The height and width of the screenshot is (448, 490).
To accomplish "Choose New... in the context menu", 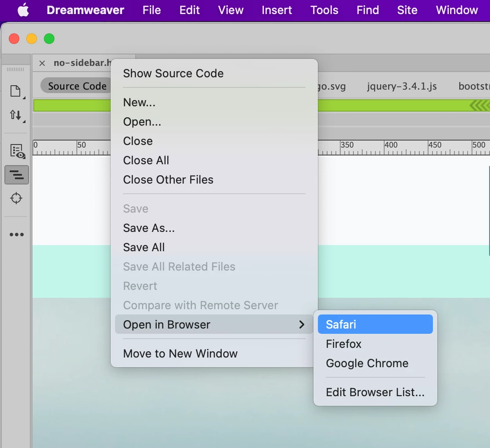I will [214, 102].
